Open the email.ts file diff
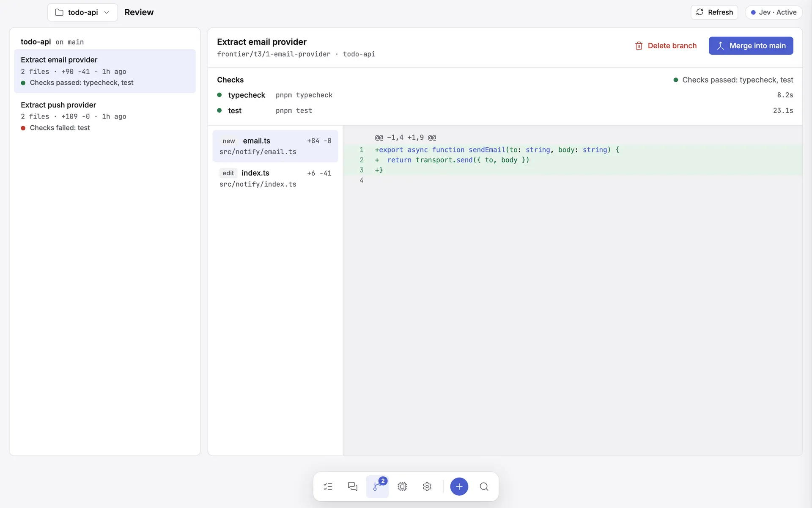Screen dimensions: 812x508 [x=275, y=146]
